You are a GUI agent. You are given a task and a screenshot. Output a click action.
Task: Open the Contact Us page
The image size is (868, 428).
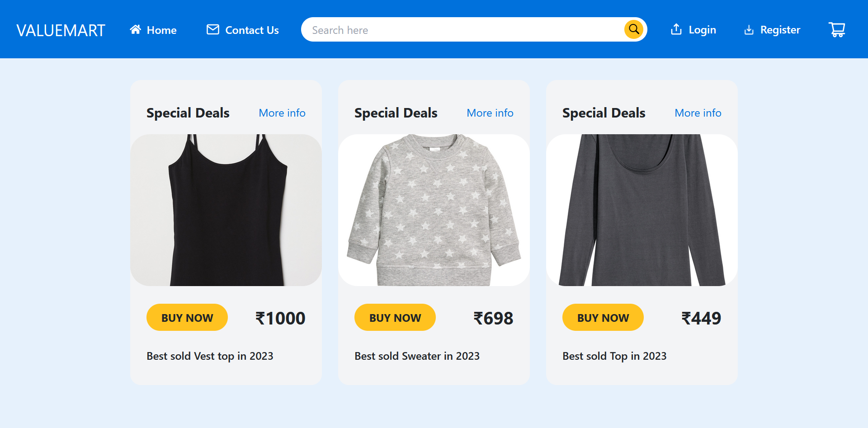point(252,30)
